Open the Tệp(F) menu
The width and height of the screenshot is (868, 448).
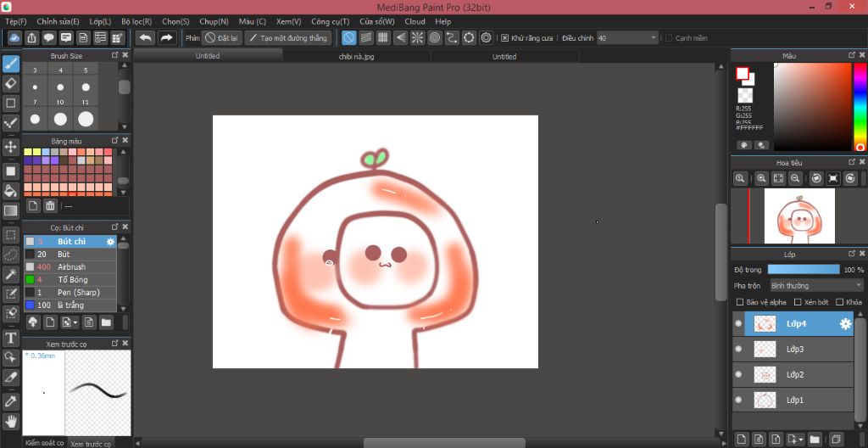(16, 21)
